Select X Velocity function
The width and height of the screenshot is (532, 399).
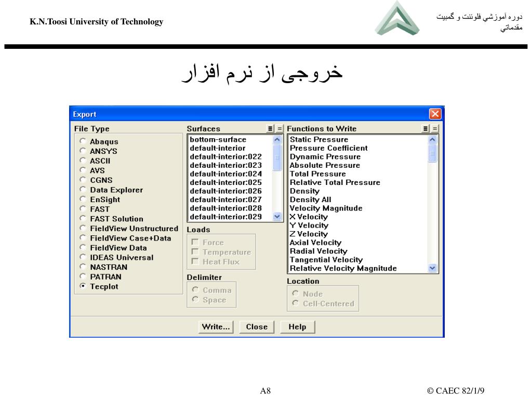point(358,217)
